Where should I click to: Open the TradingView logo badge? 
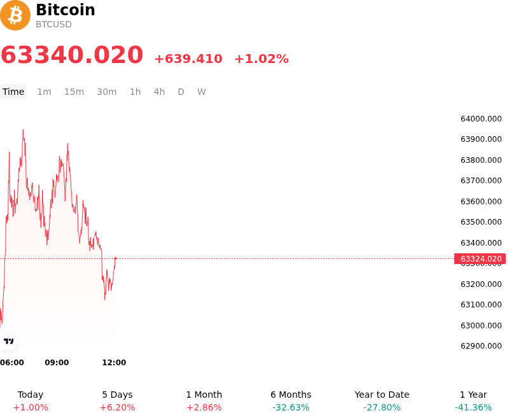[x=8, y=341]
